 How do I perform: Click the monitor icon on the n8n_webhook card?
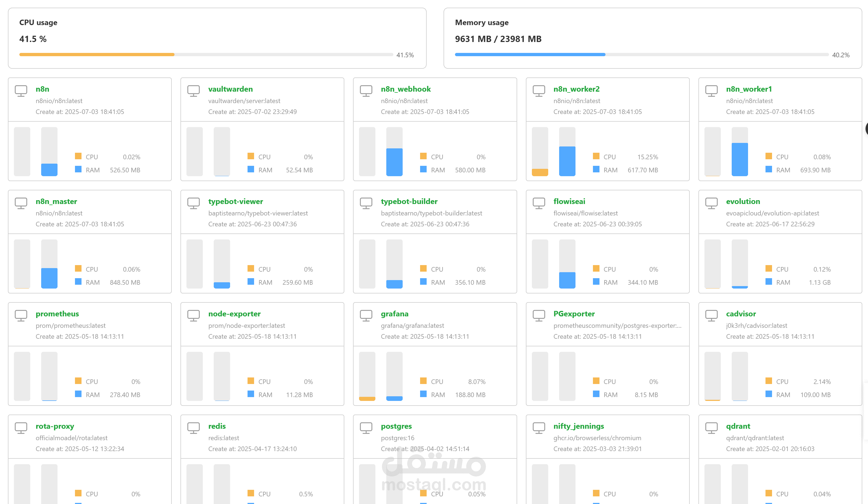pyautogui.click(x=366, y=91)
